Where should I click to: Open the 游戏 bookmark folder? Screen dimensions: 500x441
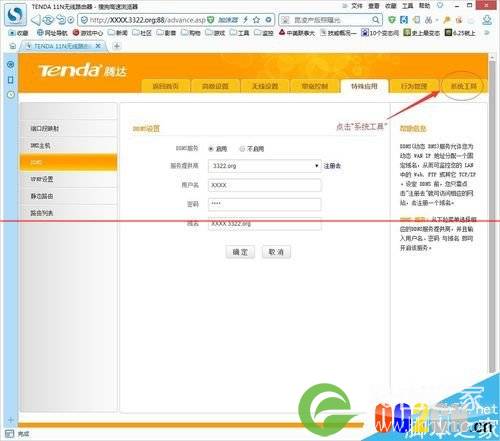click(215, 33)
